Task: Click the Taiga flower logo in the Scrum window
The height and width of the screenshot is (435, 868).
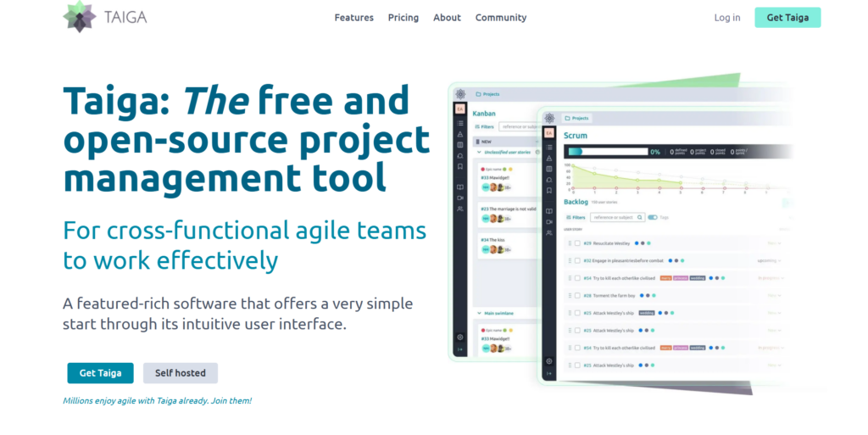Action: pyautogui.click(x=549, y=118)
